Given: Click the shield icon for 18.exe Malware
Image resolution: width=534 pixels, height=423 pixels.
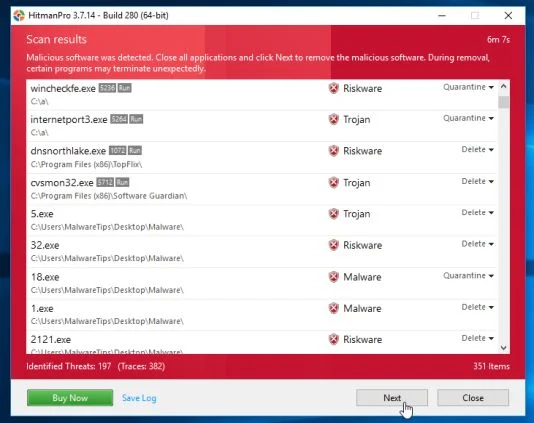Looking at the screenshot, I should (333, 277).
